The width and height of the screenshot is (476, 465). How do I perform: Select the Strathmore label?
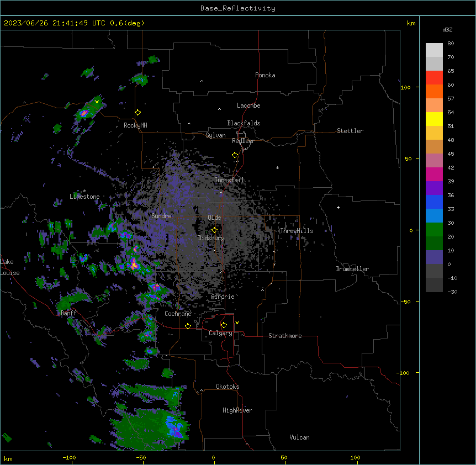coord(285,336)
